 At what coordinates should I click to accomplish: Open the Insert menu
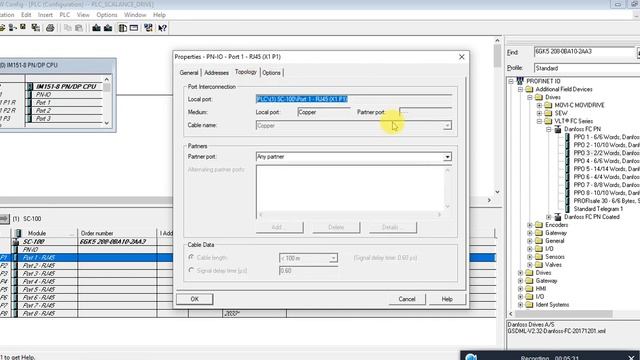[45, 15]
